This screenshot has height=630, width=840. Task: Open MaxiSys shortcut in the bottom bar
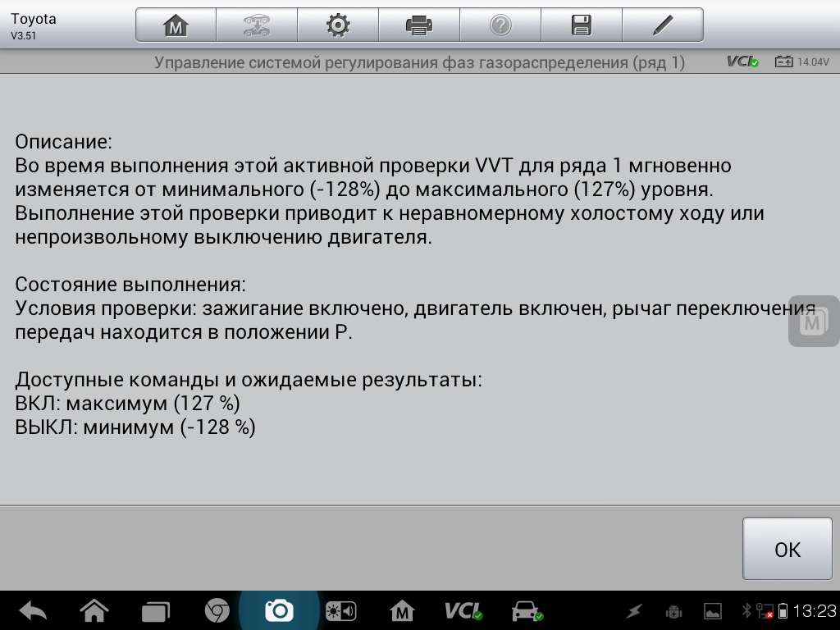pyautogui.click(x=402, y=610)
